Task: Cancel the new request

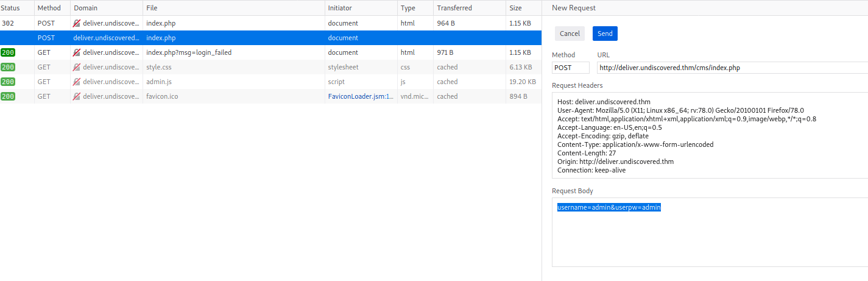Action: (x=570, y=34)
